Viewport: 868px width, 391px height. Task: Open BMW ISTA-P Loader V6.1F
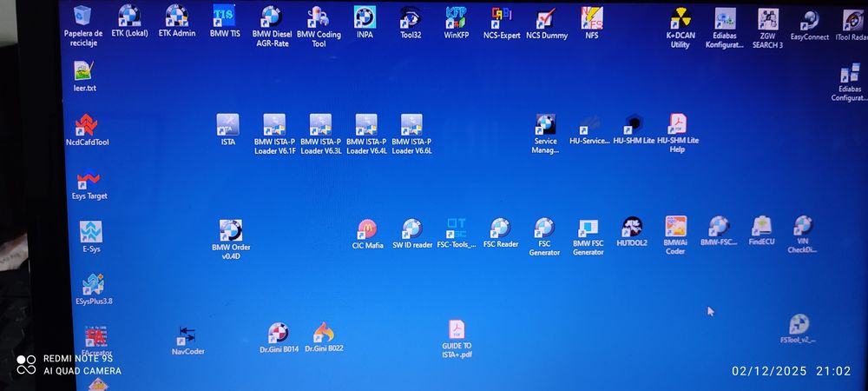pos(274,134)
